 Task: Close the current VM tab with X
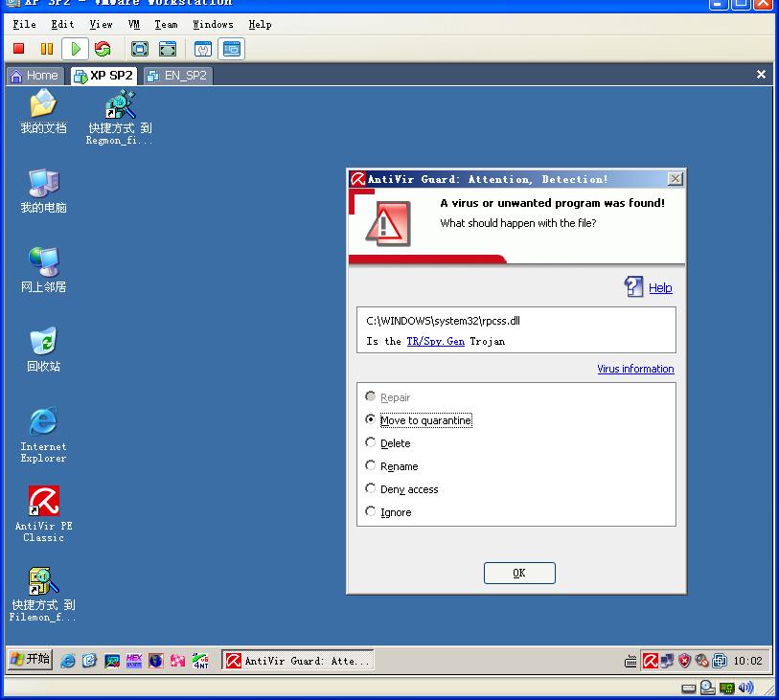pos(761,75)
